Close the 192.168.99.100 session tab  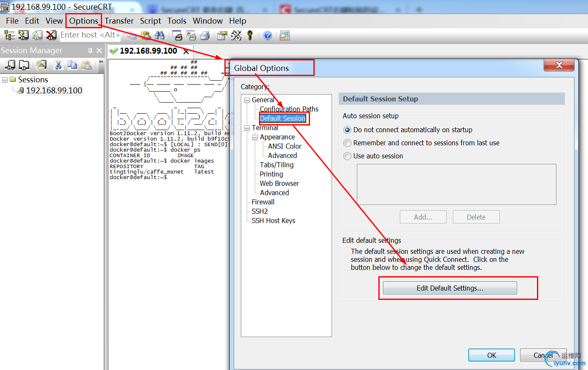(x=186, y=52)
